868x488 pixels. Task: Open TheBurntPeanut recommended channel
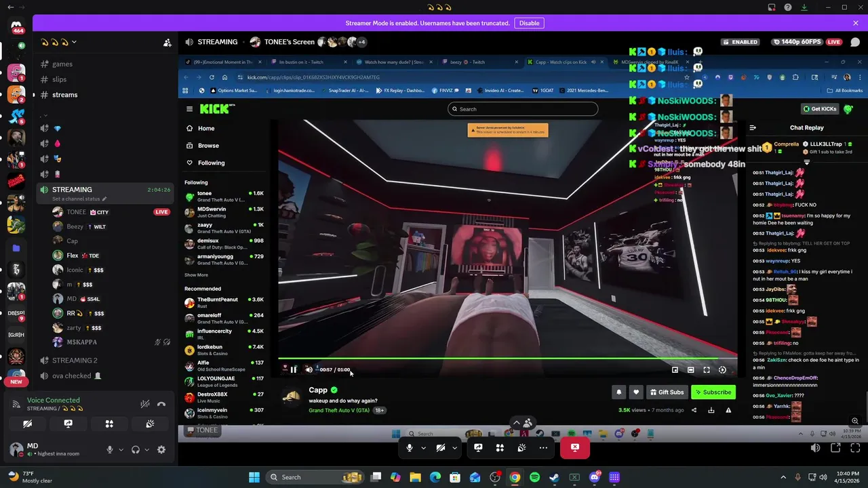click(224, 303)
